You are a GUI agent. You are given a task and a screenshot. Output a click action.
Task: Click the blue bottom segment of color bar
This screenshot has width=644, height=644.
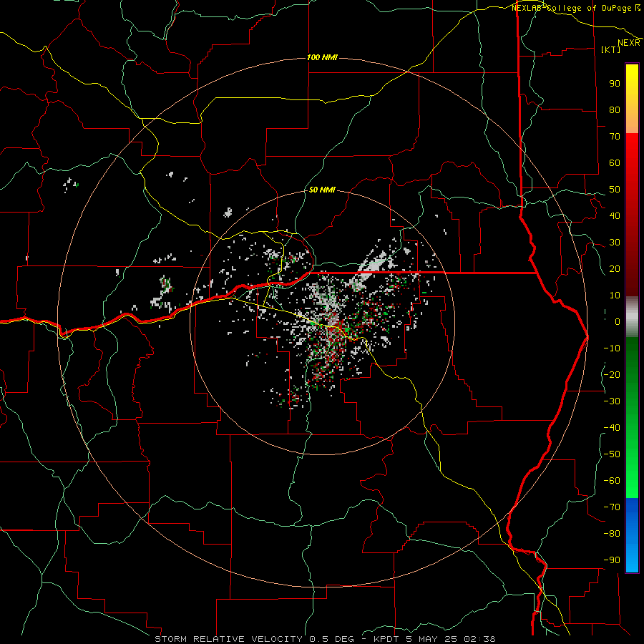[632, 535]
